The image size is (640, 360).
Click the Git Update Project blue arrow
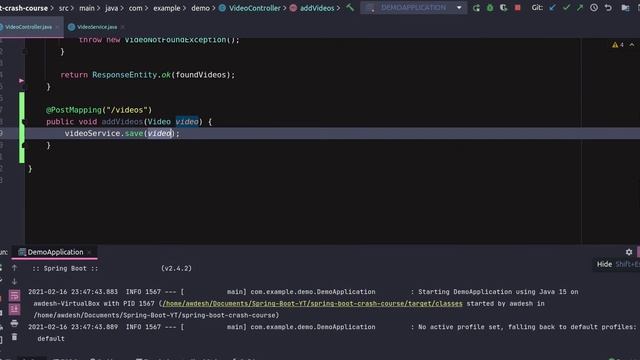pos(552,8)
